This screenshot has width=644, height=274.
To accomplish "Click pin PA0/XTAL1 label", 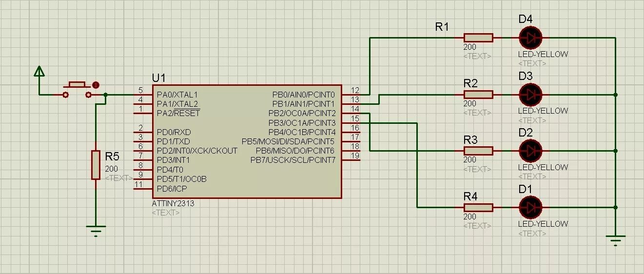I will pos(177,94).
